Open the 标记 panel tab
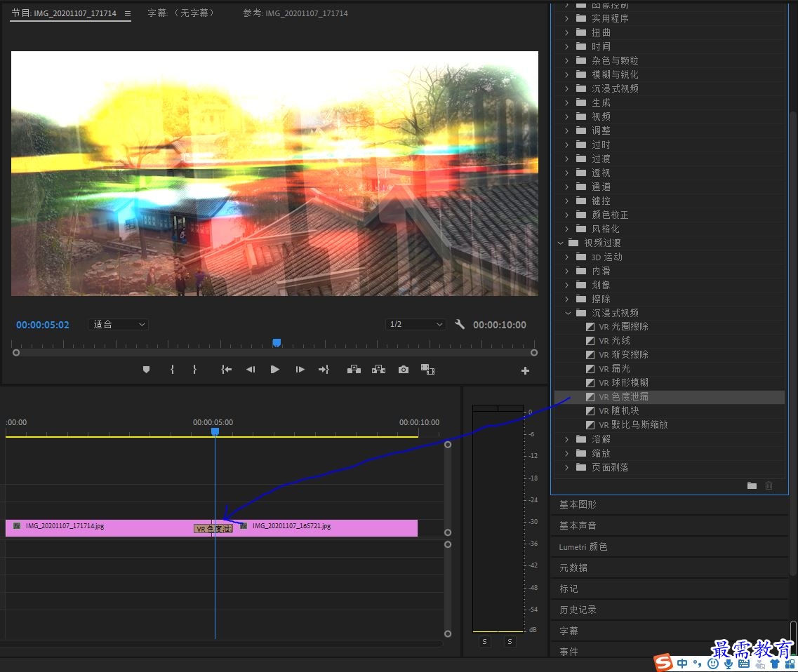This screenshot has height=672, width=798. [568, 589]
